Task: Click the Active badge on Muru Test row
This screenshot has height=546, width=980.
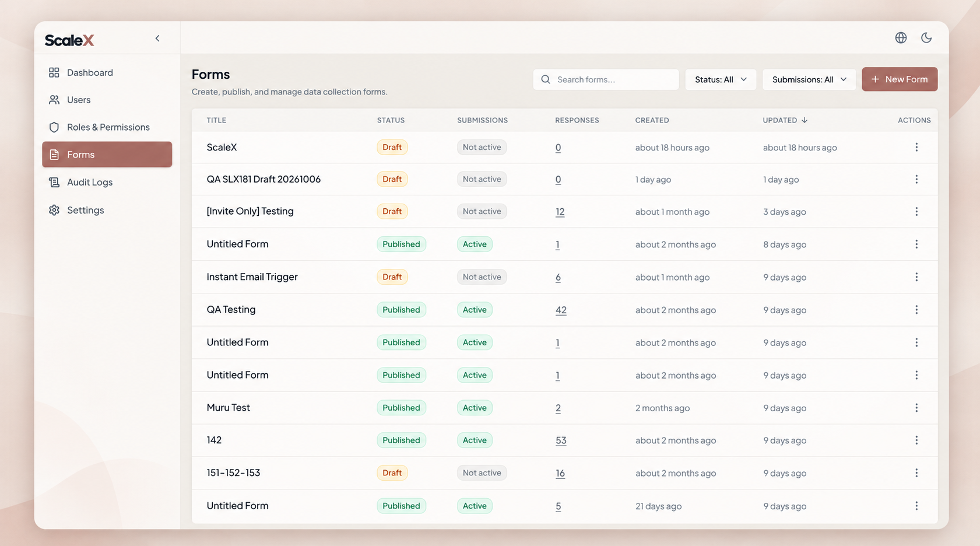Action: pyautogui.click(x=475, y=408)
